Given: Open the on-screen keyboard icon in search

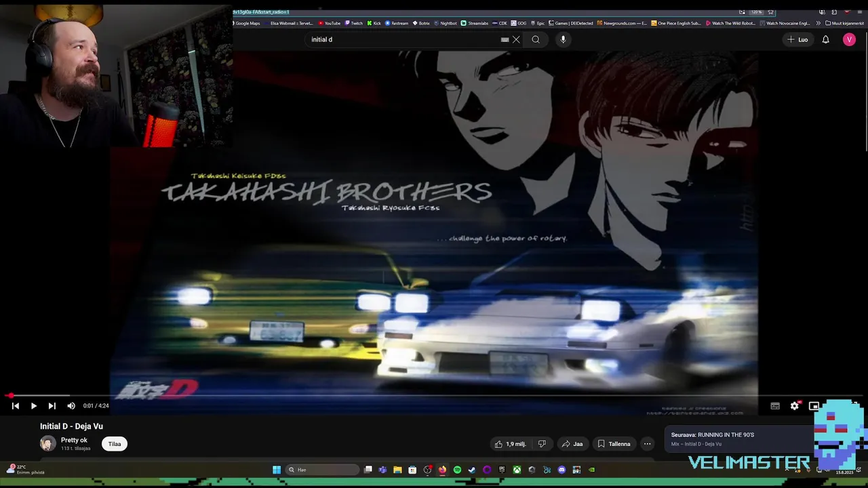Looking at the screenshot, I should 505,39.
